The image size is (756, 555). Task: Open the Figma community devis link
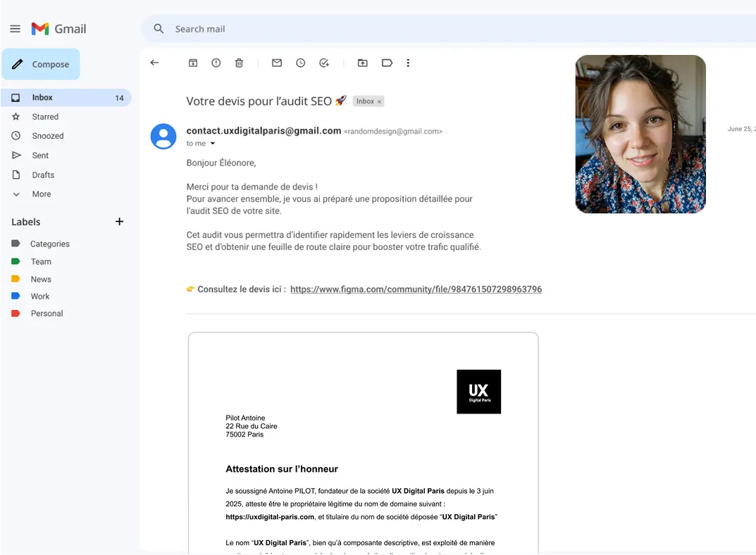(416, 289)
